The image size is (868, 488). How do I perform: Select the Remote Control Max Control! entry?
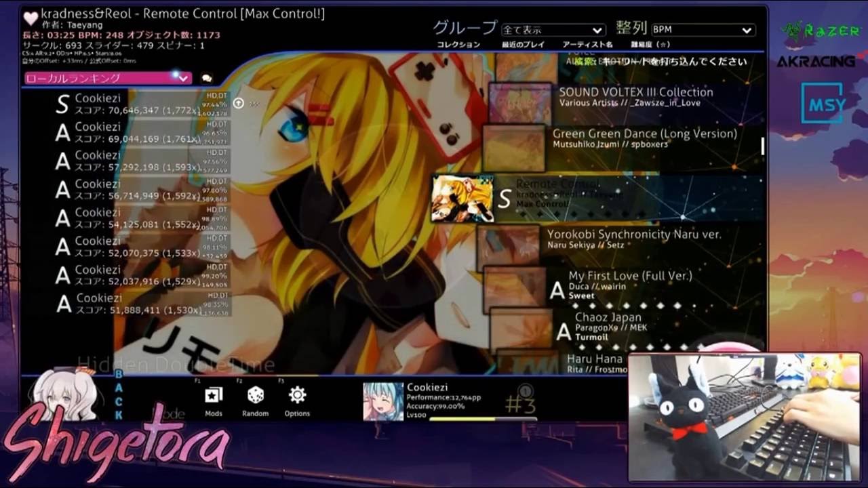click(597, 198)
